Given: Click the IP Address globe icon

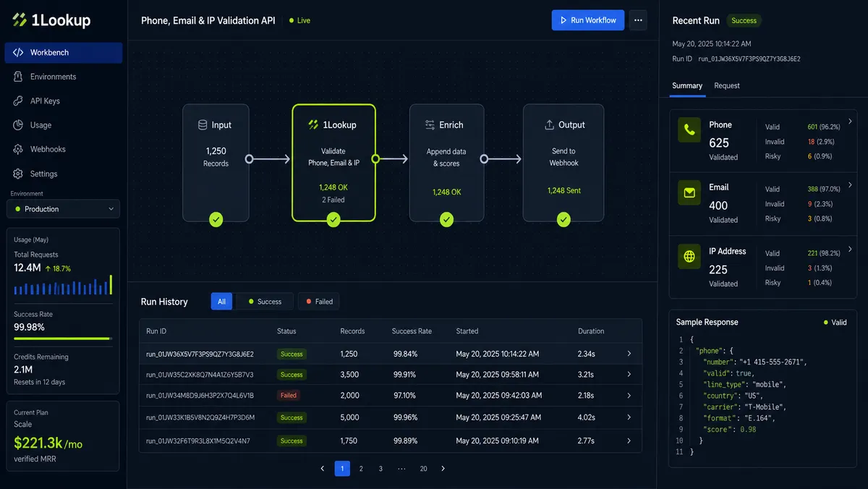Looking at the screenshot, I should [689, 257].
